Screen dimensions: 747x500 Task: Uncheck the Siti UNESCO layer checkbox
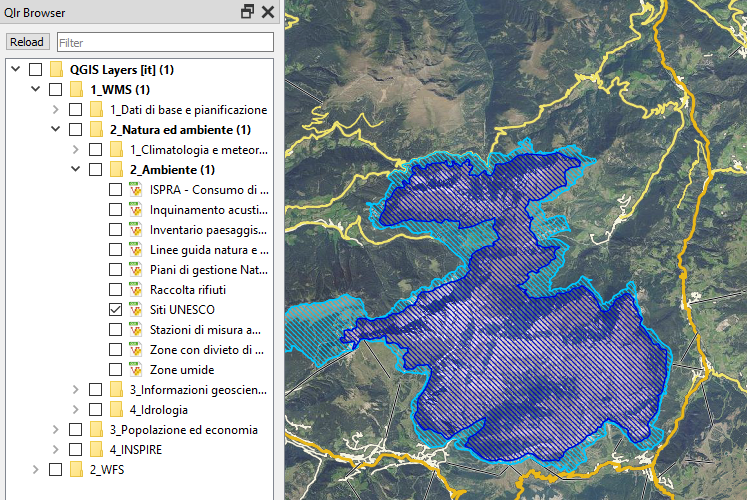tap(115, 310)
